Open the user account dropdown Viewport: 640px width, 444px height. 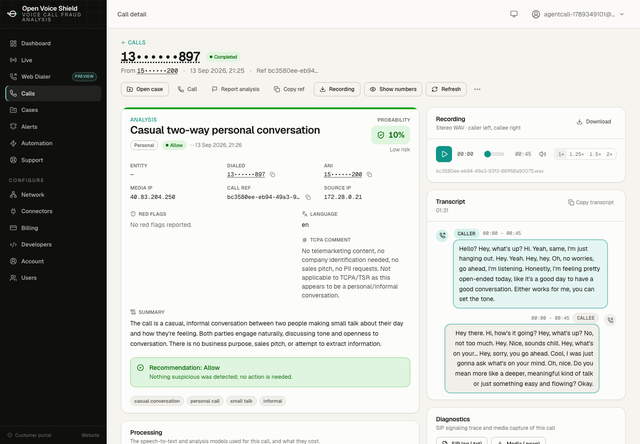(578, 14)
